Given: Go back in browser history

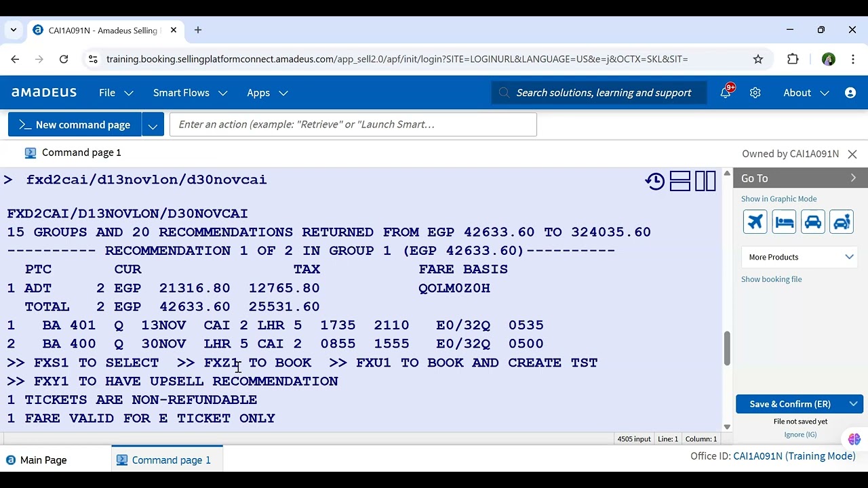Looking at the screenshot, I should click(15, 59).
